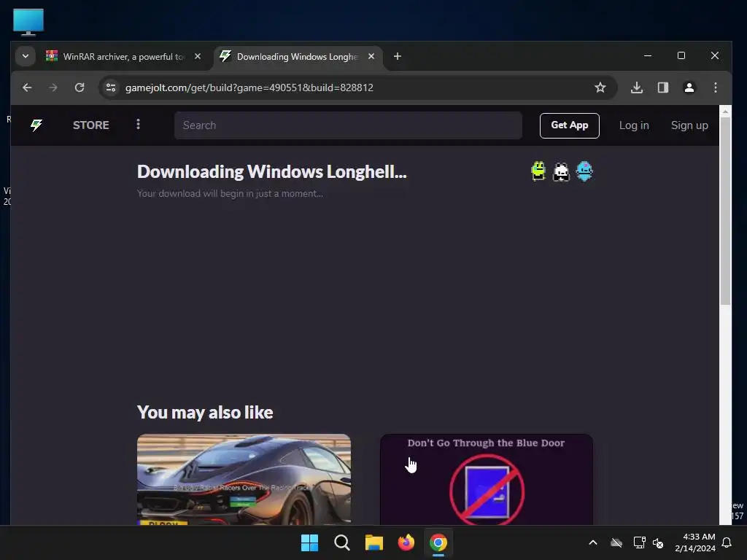Click the Sign up link
The image size is (747, 560).
tap(689, 125)
